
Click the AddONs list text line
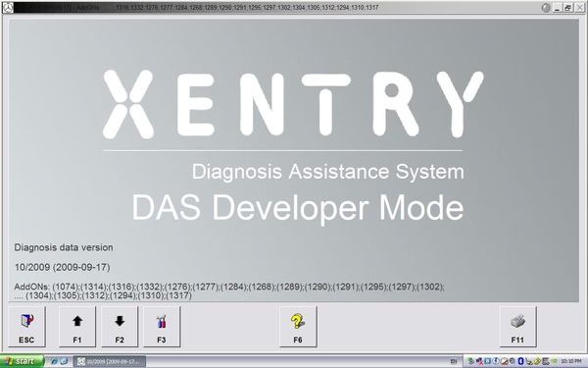click(x=229, y=291)
